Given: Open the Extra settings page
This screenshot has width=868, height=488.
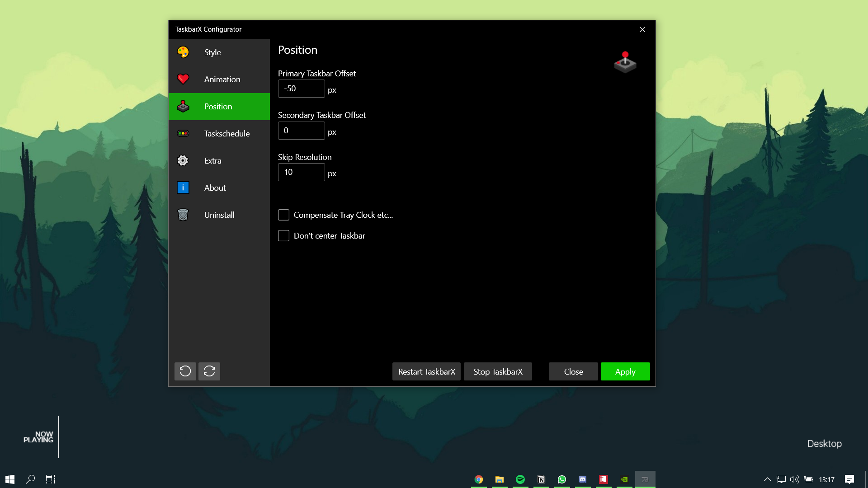Looking at the screenshot, I should 219,161.
